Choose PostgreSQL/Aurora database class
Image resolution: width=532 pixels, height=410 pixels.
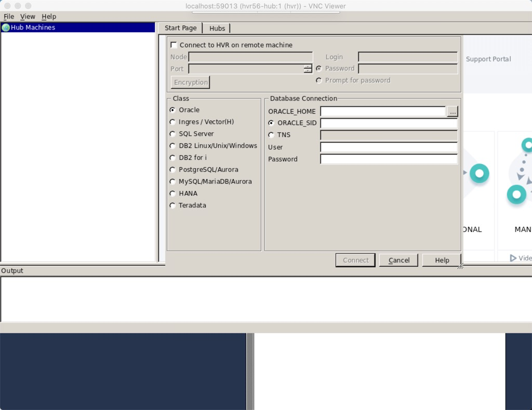click(172, 170)
